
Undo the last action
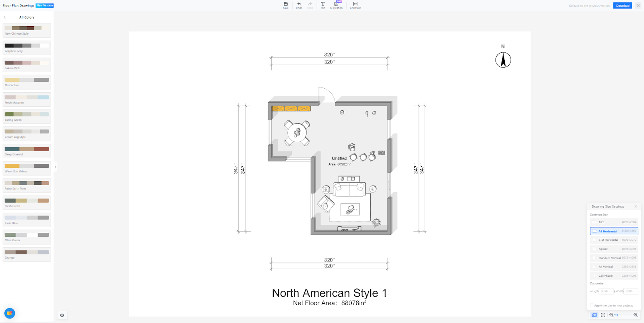coord(299,5)
